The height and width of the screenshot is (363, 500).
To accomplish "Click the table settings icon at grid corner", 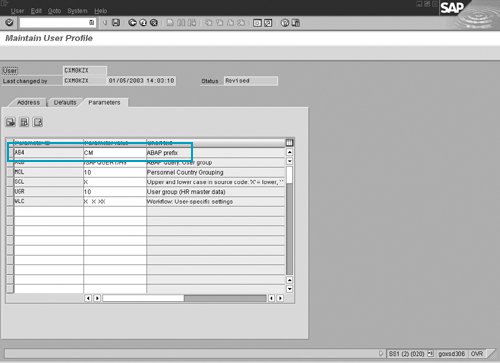I will pyautogui.click(x=289, y=143).
